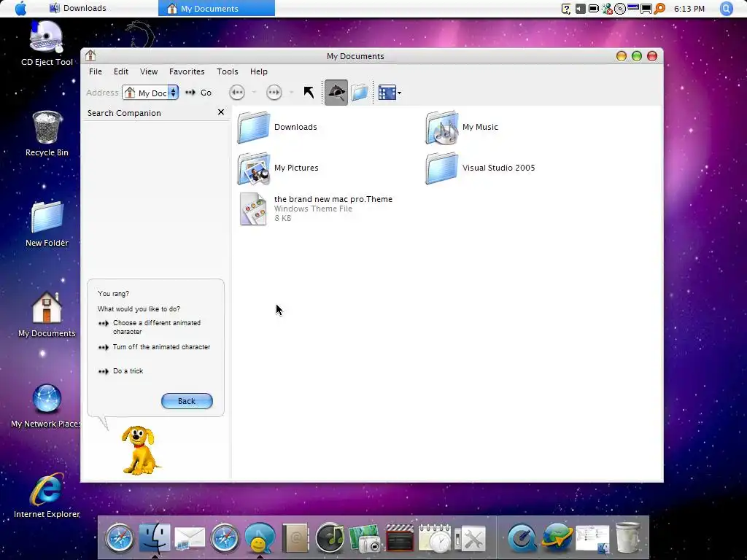Select the Visual Studio 2005 folder
The height and width of the screenshot is (560, 747).
click(480, 168)
